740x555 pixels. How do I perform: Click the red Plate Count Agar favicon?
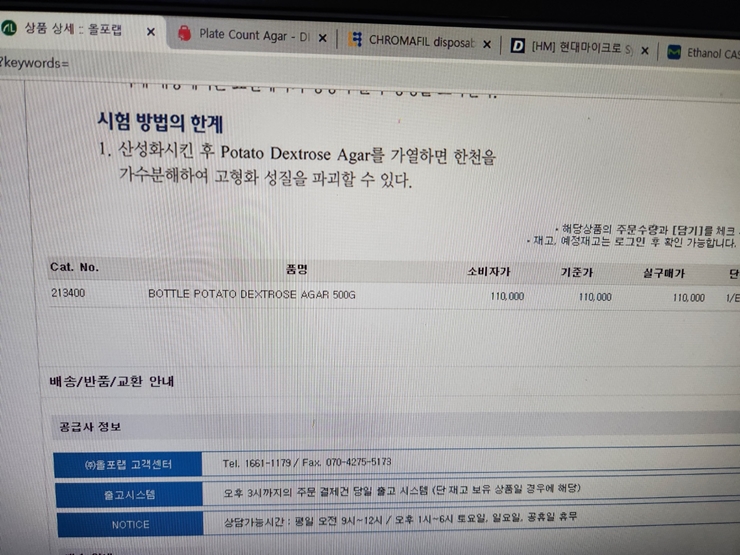pyautogui.click(x=184, y=33)
